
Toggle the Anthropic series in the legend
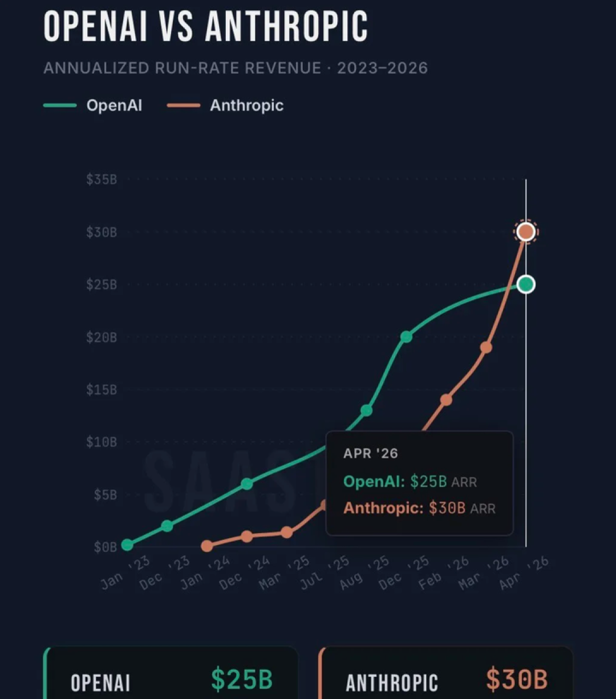coord(225,105)
